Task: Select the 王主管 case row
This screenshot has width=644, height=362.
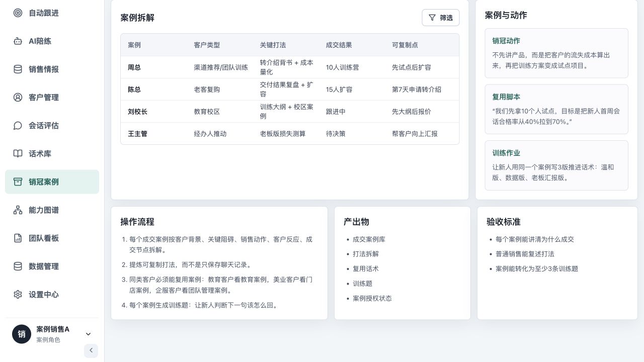Action: click(290, 134)
